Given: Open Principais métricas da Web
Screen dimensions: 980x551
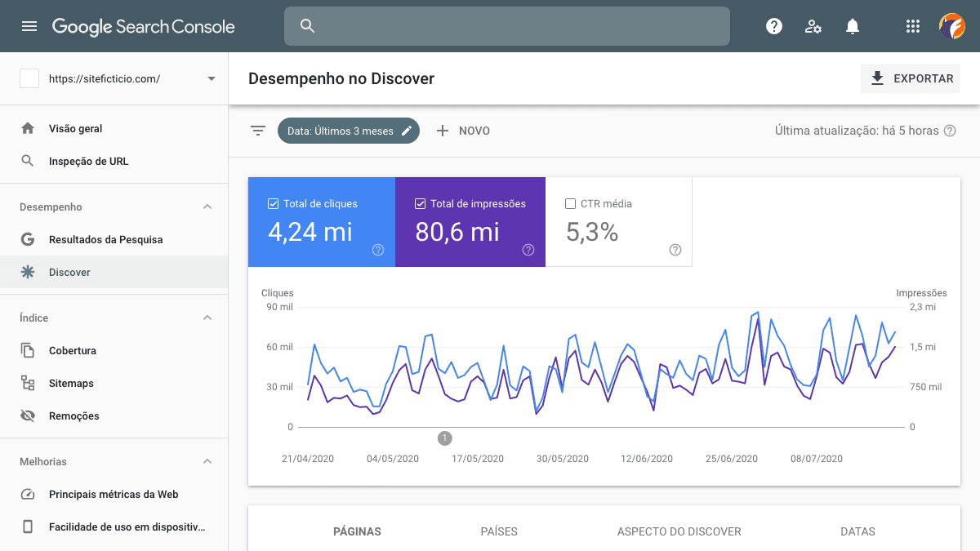Looking at the screenshot, I should pyautogui.click(x=114, y=494).
